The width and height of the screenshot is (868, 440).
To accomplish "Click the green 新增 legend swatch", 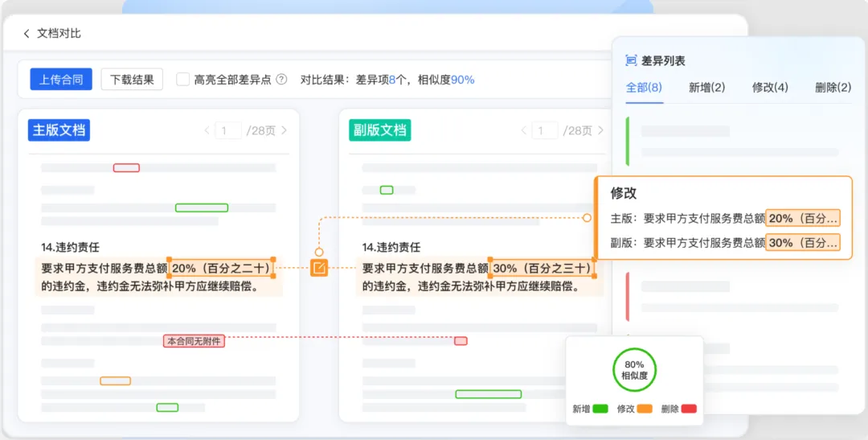I will 600,409.
